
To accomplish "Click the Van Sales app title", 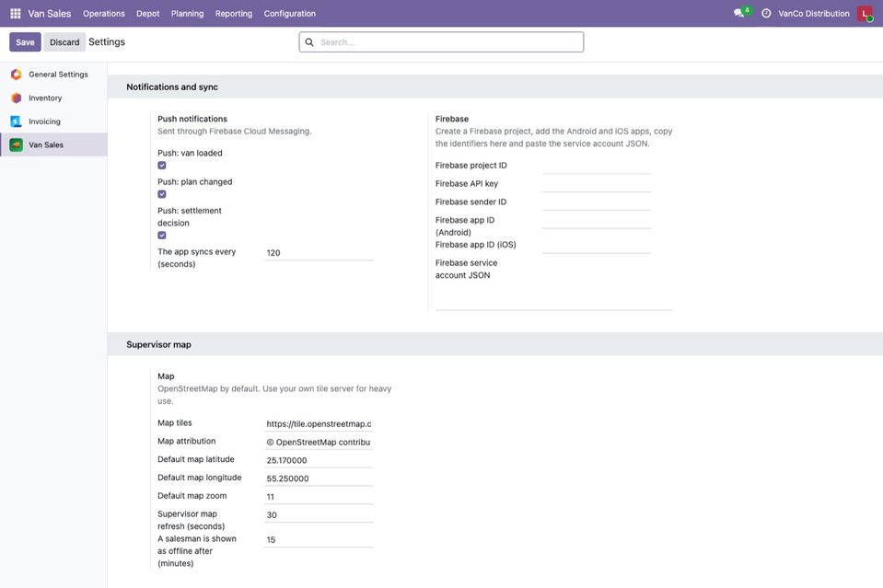I will [x=50, y=14].
